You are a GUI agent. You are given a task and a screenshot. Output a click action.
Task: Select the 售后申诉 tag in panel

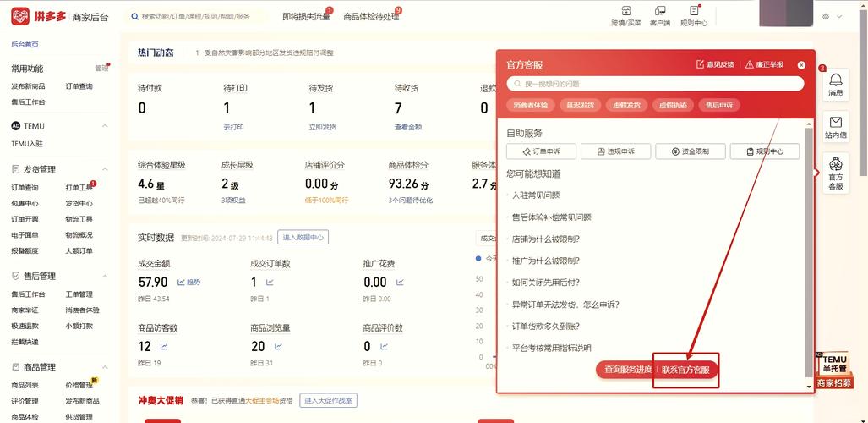(x=719, y=105)
